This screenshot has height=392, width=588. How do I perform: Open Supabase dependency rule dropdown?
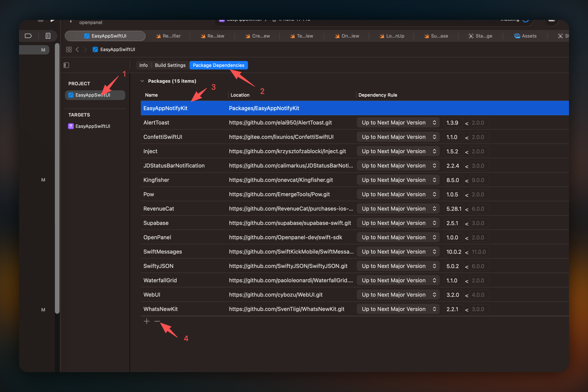click(398, 223)
